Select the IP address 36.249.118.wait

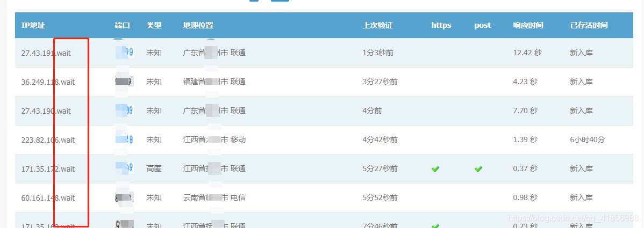(x=48, y=82)
